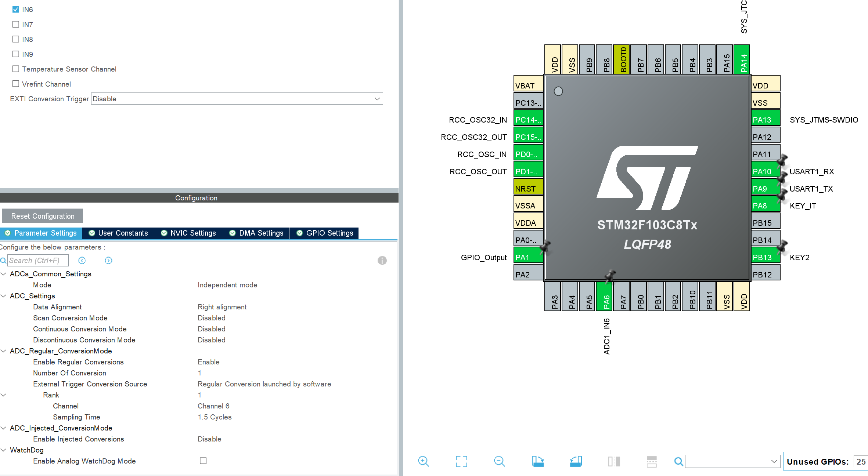Click Enable Injected Conversions Disable value
The image size is (868, 476).
209,439
